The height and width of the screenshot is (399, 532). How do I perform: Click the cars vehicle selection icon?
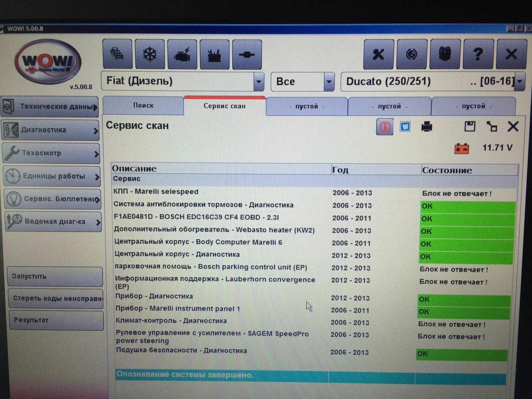(x=117, y=54)
